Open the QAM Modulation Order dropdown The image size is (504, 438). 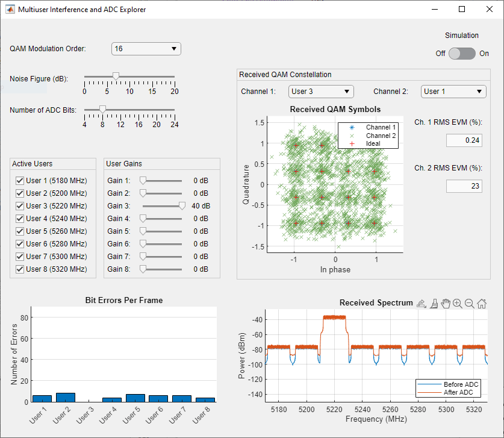(146, 49)
